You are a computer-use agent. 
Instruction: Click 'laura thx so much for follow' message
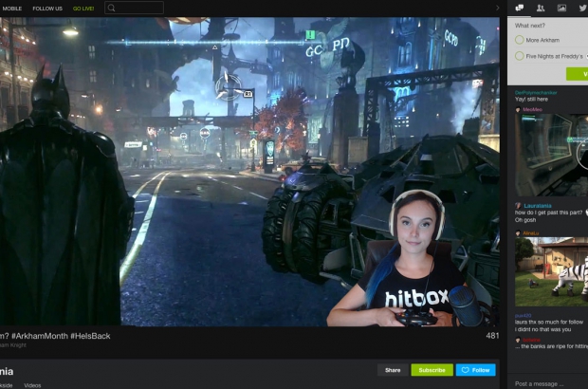pos(549,322)
